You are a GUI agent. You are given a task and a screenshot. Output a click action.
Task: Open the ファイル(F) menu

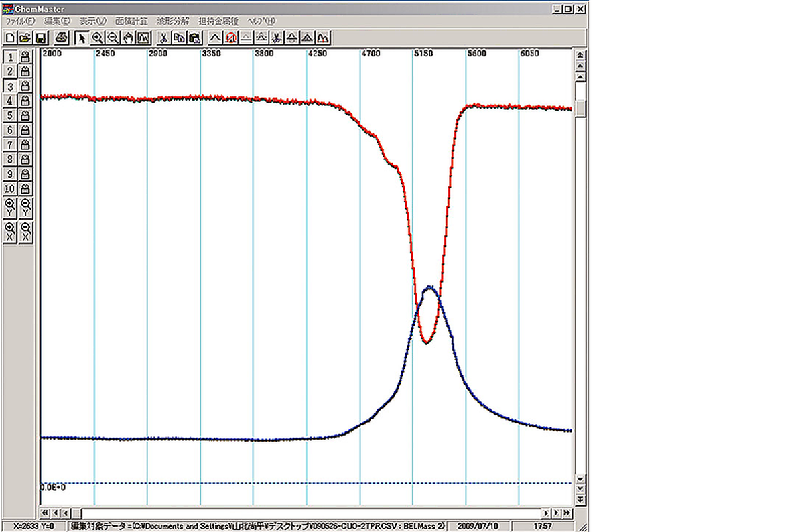pyautogui.click(x=20, y=22)
